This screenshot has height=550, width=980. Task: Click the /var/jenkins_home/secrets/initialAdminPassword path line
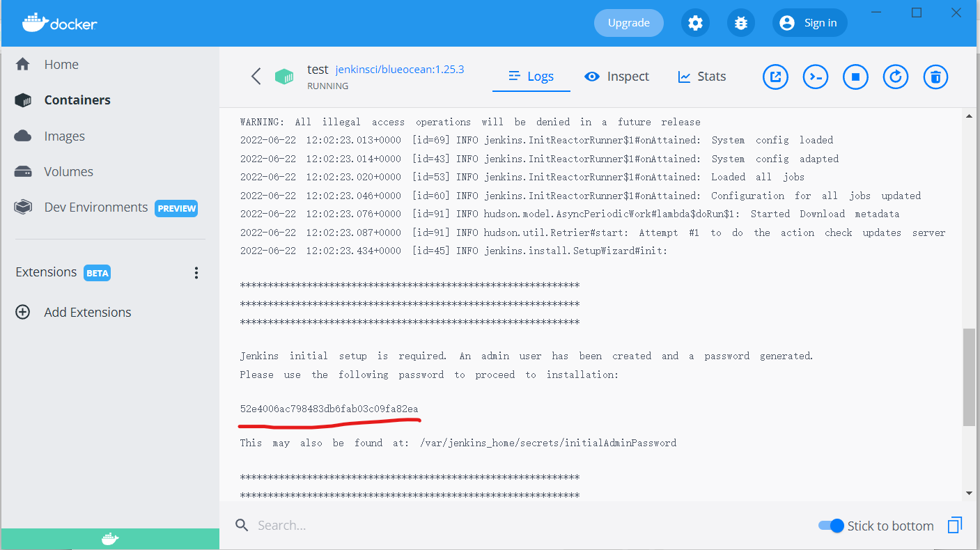point(458,443)
